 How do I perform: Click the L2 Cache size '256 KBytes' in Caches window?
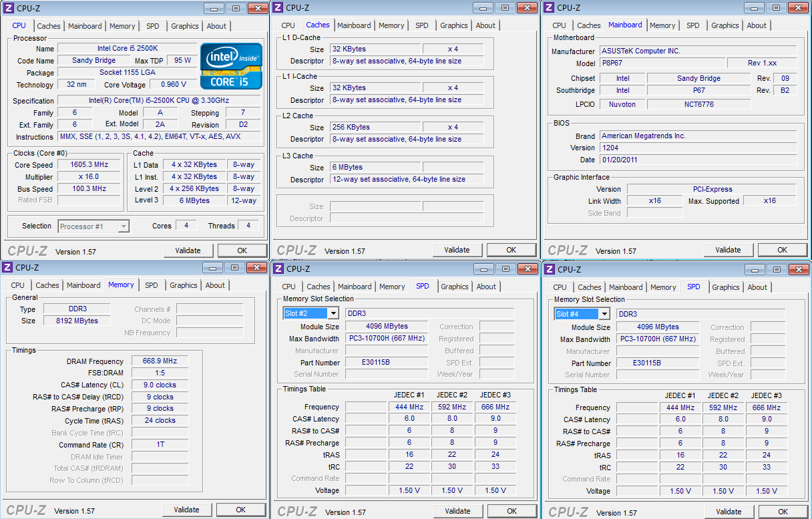click(x=375, y=128)
